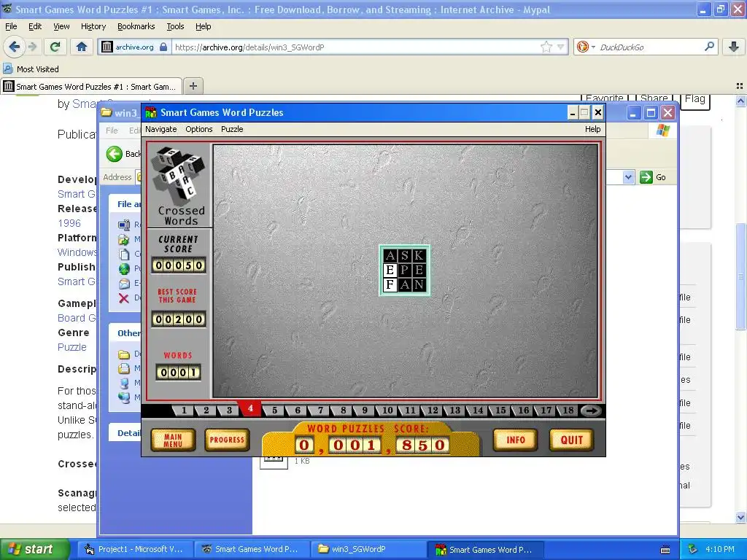Click the Flag button on archive page
The image size is (747, 560).
point(695,100)
